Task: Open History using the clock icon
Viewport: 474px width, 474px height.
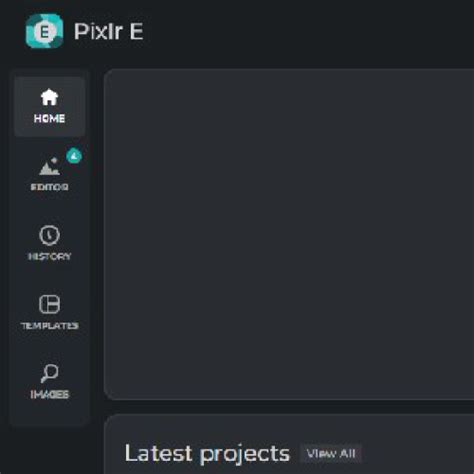Action: [49, 235]
